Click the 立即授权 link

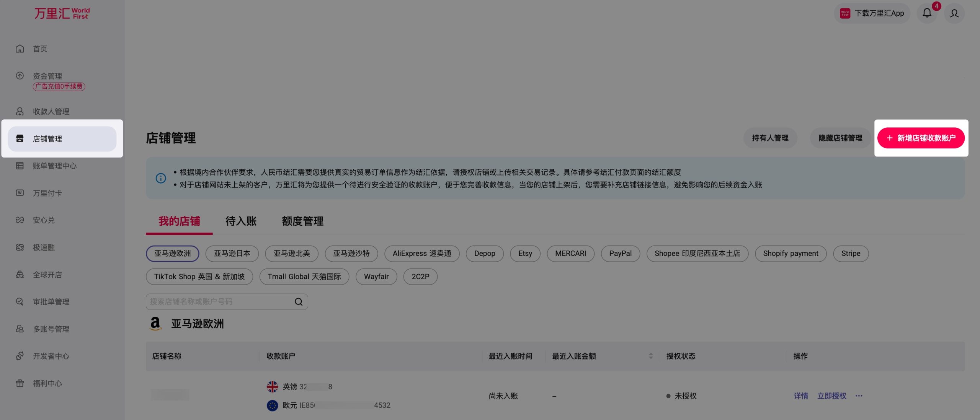[x=831, y=396]
